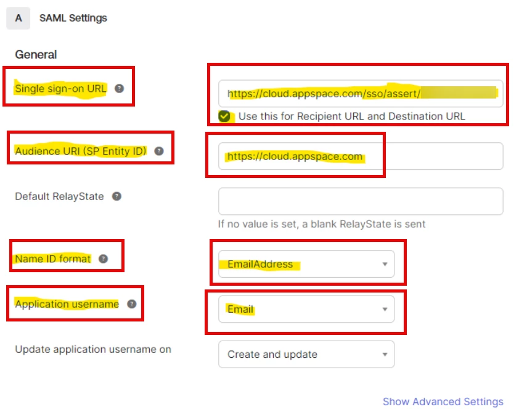Click Update application username on label
Viewport: 519px width, 420px height.
(93, 349)
